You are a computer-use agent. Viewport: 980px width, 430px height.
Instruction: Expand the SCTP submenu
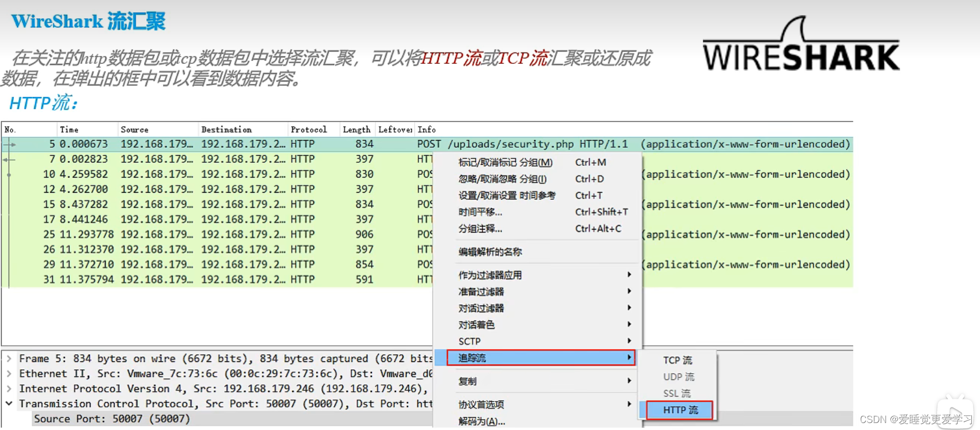pyautogui.click(x=537, y=341)
